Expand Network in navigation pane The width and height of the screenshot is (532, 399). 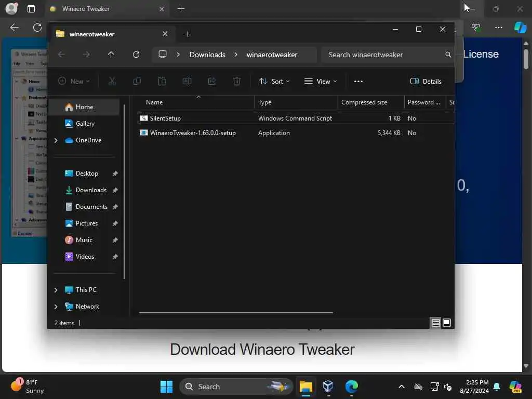(56, 307)
